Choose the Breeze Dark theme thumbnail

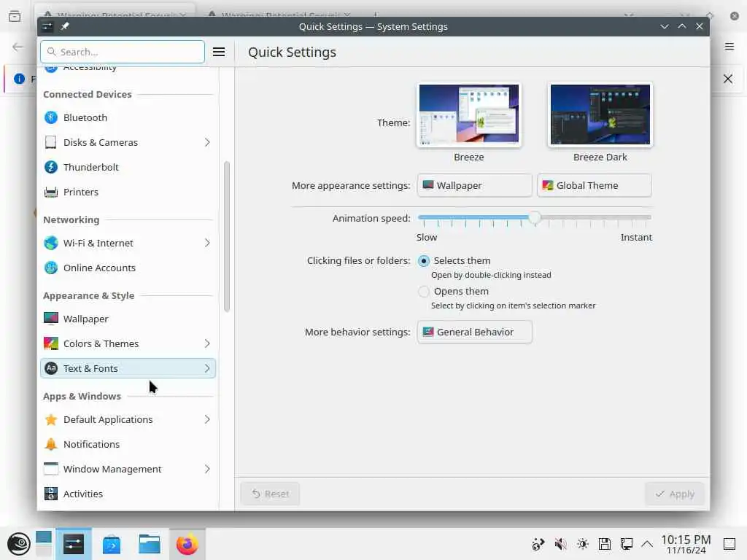[600, 114]
